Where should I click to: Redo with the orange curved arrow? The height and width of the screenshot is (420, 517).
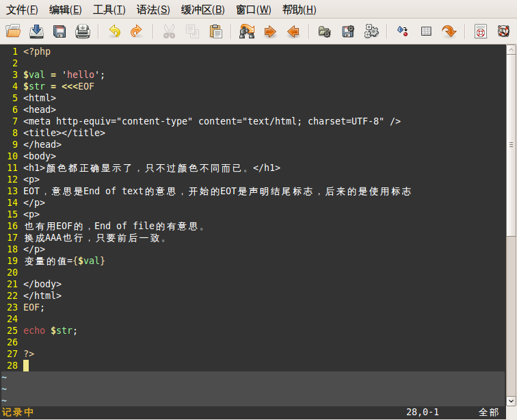[136, 31]
